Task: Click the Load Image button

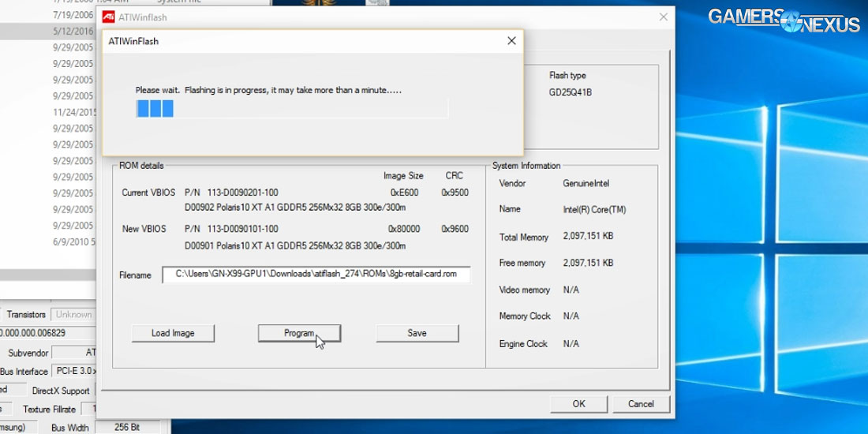Action: pos(173,333)
